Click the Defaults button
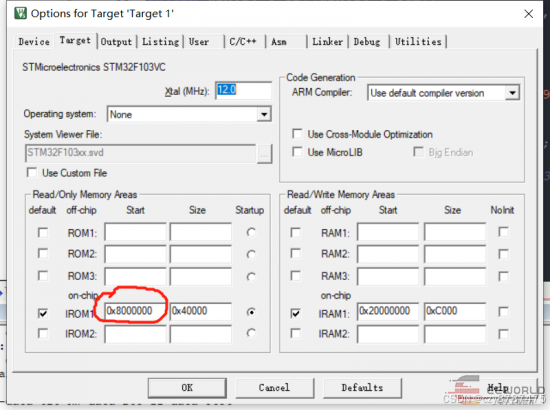550x410 pixels. click(362, 388)
